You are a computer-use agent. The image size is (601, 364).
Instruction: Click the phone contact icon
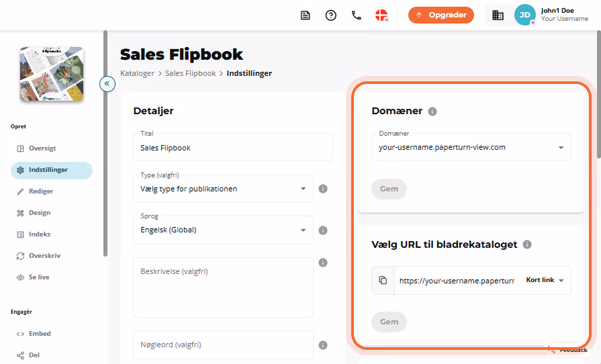point(357,15)
